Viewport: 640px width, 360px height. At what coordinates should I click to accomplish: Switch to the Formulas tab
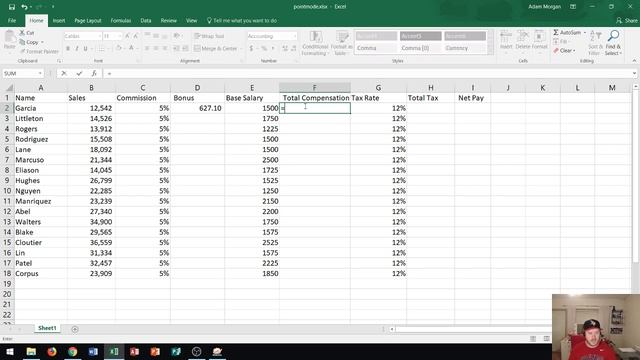(x=121, y=20)
